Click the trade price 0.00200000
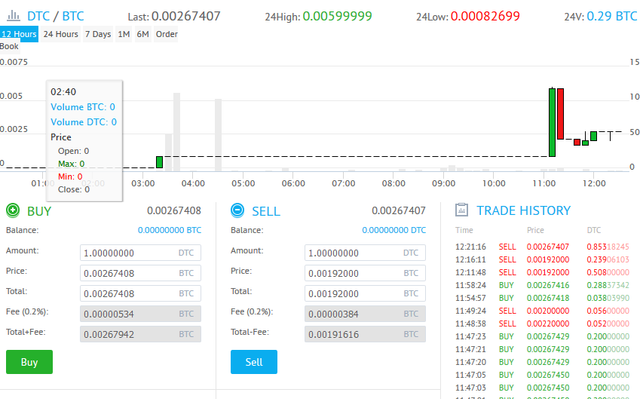The width and height of the screenshot is (640, 399). coord(548,311)
